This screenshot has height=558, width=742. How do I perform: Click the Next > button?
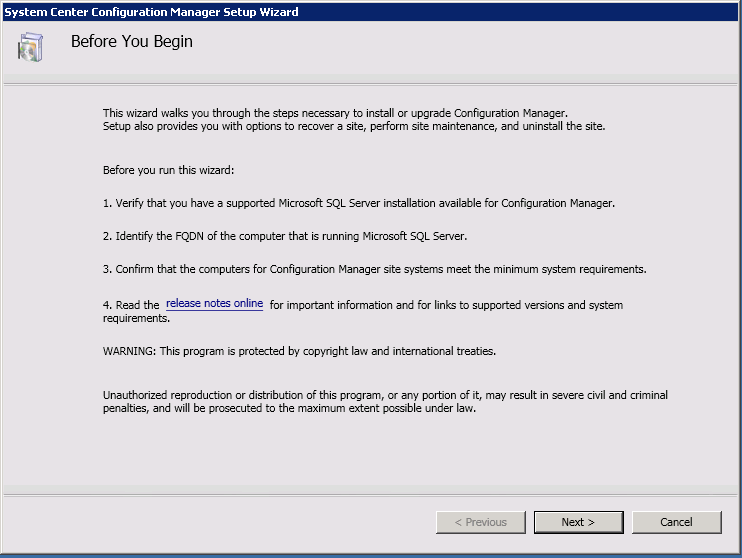pos(578,522)
